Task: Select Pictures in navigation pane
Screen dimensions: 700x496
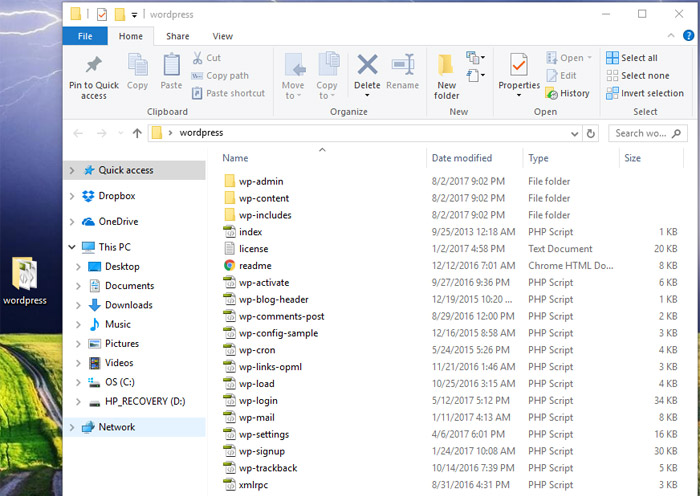Action: 122,344
